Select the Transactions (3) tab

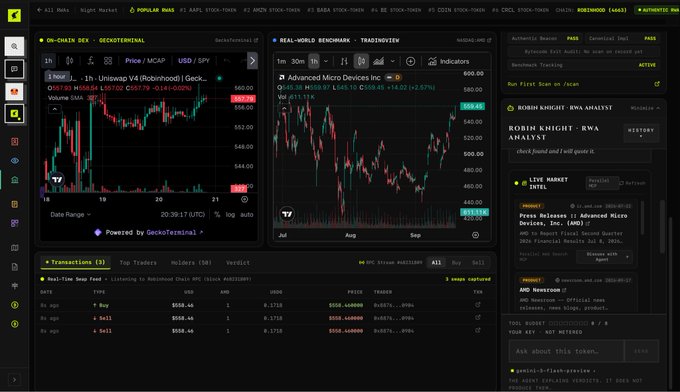click(x=75, y=262)
